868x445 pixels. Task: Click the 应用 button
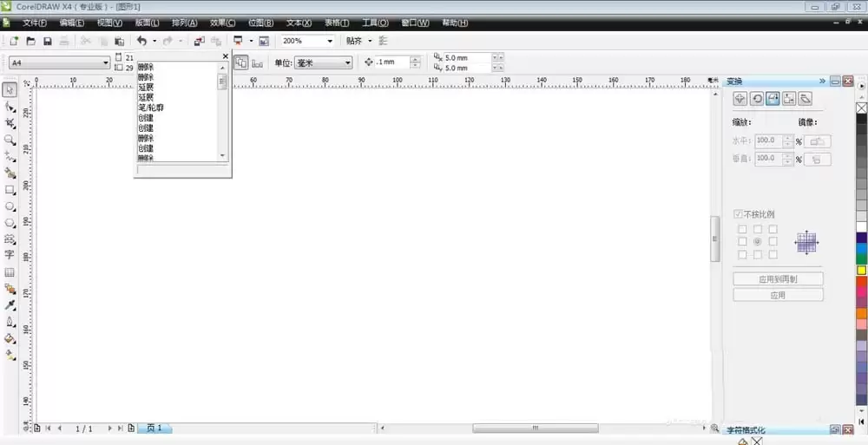coord(778,295)
